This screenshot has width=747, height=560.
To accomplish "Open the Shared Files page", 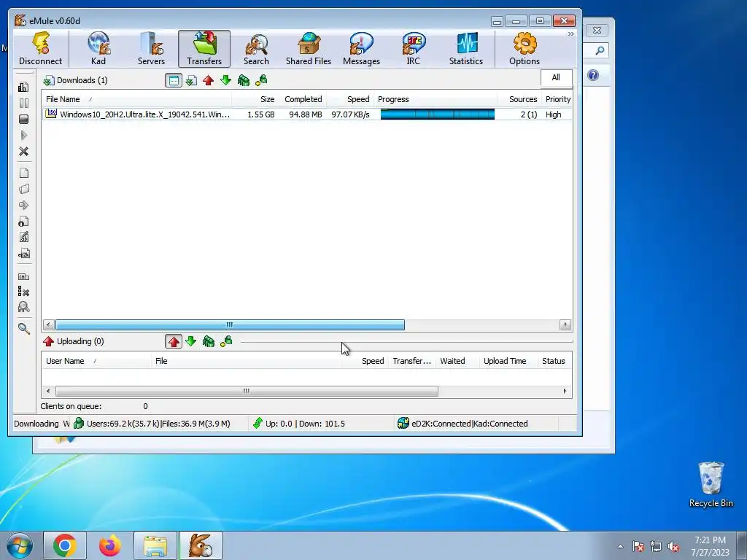I will 309,49.
